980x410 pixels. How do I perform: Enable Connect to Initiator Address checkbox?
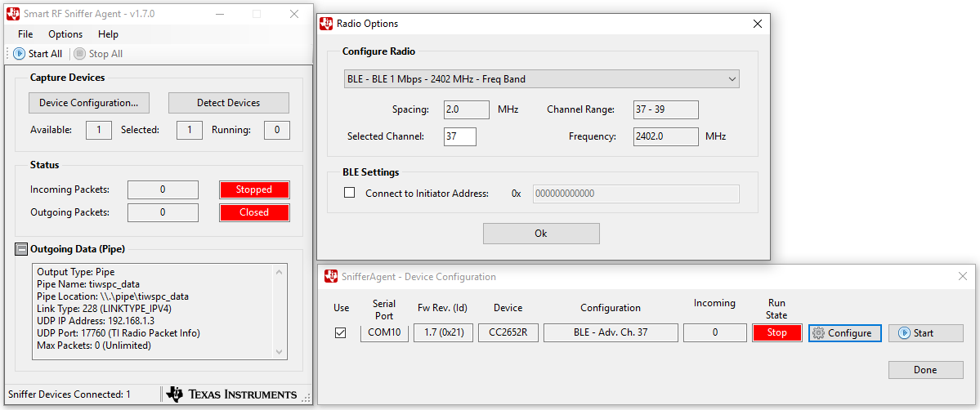350,194
